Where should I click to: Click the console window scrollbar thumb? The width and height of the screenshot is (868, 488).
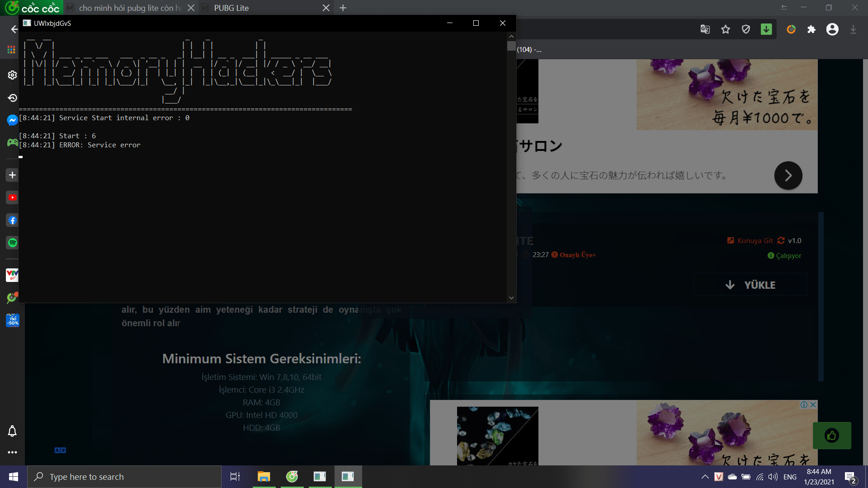click(x=511, y=46)
